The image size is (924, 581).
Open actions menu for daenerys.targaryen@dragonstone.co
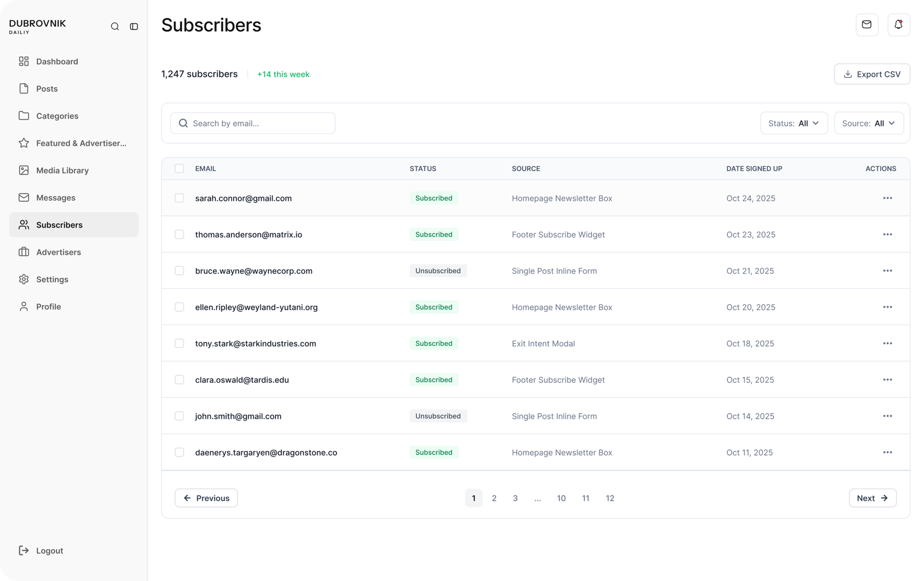[888, 452]
